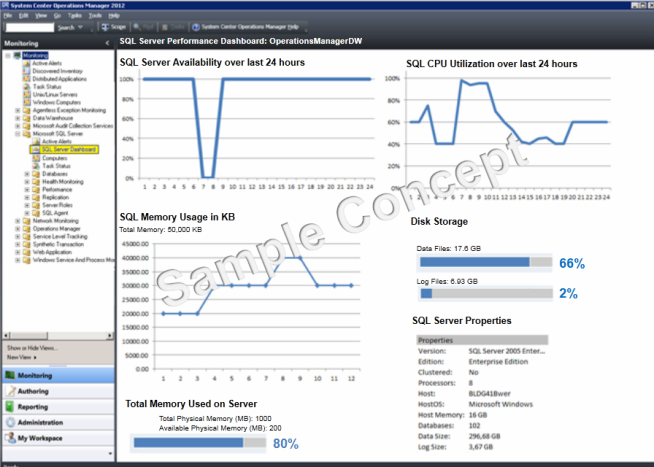Screen dimensions: 654x467
Task: Open the Edit menu
Action: tap(23, 15)
